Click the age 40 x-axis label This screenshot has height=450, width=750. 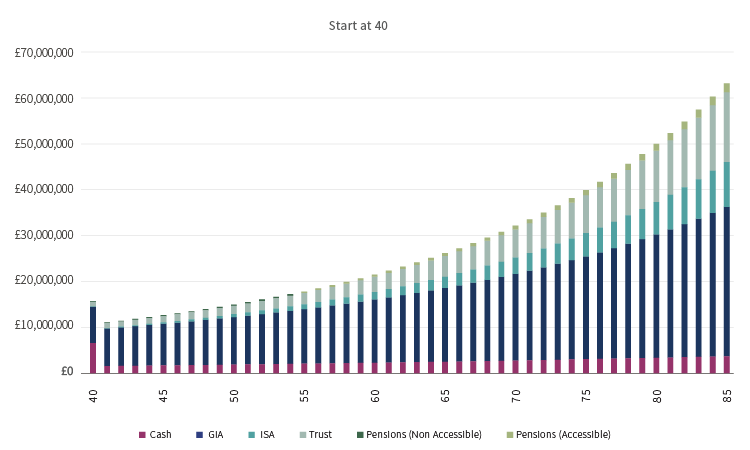tap(93, 396)
